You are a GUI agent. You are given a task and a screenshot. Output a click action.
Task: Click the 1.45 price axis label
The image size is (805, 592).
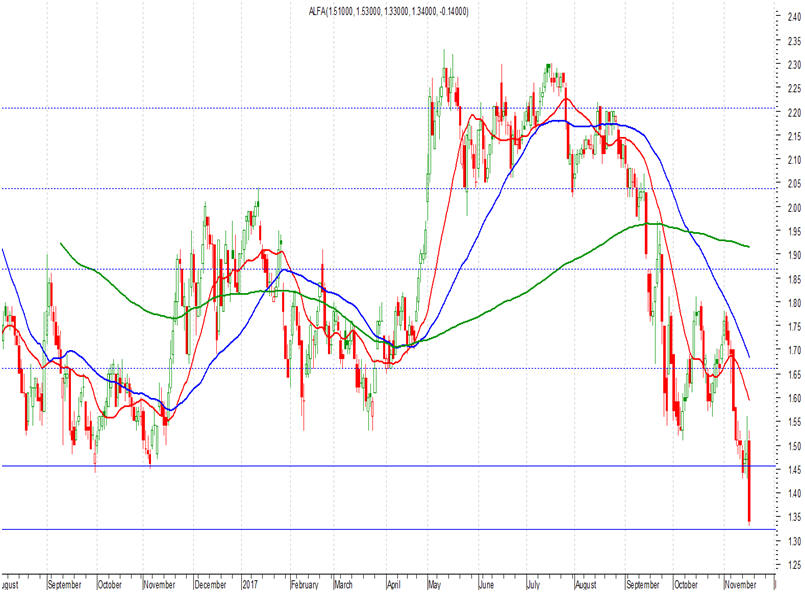[x=794, y=469]
